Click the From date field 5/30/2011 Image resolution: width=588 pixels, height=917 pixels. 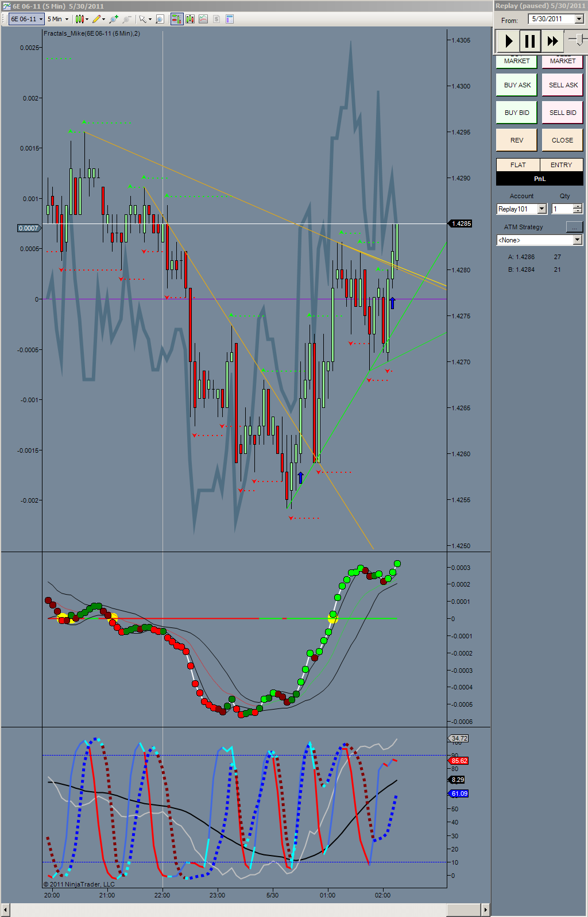point(551,19)
